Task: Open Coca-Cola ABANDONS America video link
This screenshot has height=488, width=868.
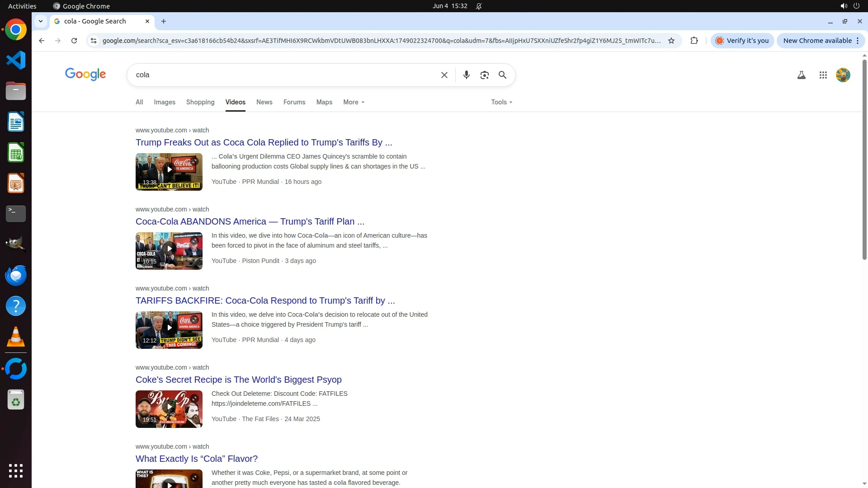Action: click(x=250, y=221)
